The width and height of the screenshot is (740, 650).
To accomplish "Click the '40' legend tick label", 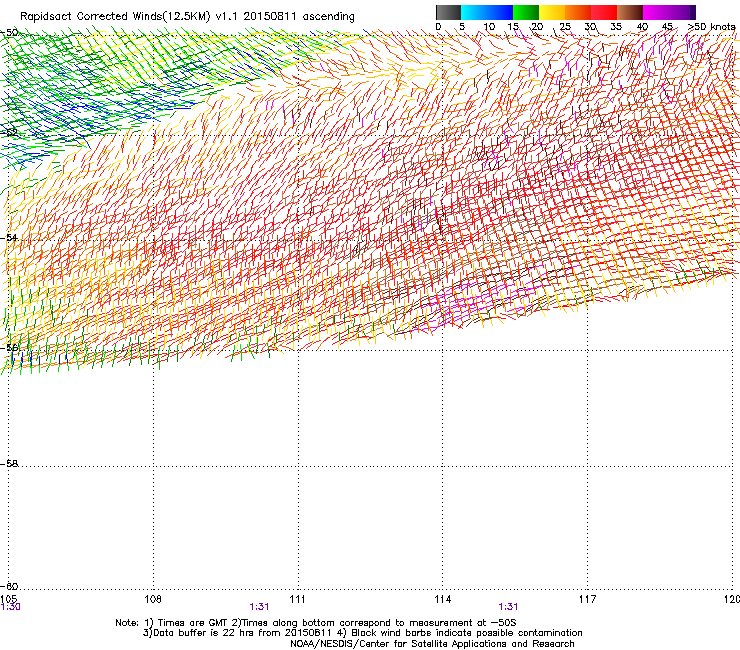I will tap(642, 27).
